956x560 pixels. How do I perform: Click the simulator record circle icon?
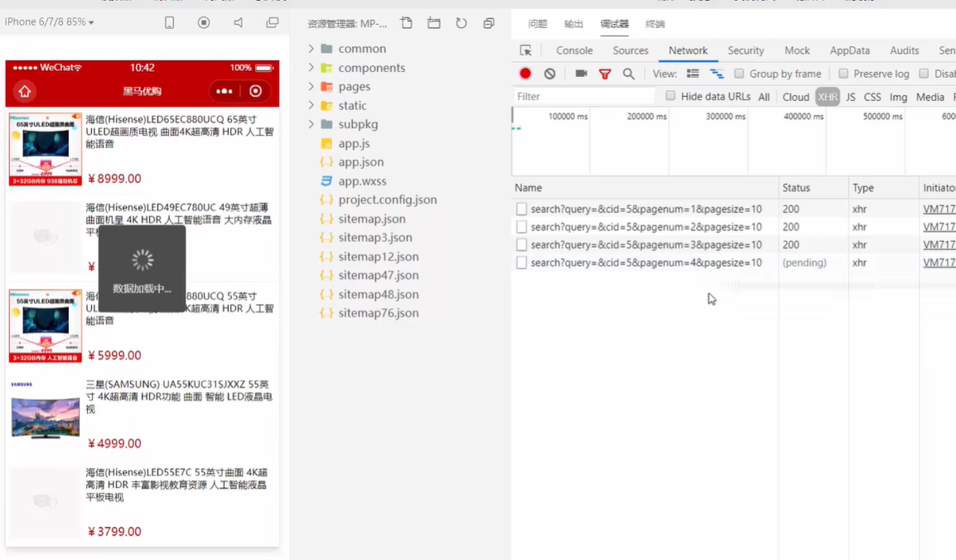[204, 22]
